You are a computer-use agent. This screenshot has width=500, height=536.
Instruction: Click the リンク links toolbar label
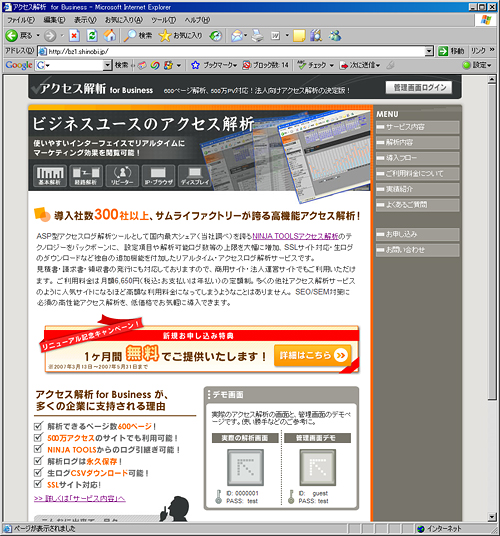(478, 51)
